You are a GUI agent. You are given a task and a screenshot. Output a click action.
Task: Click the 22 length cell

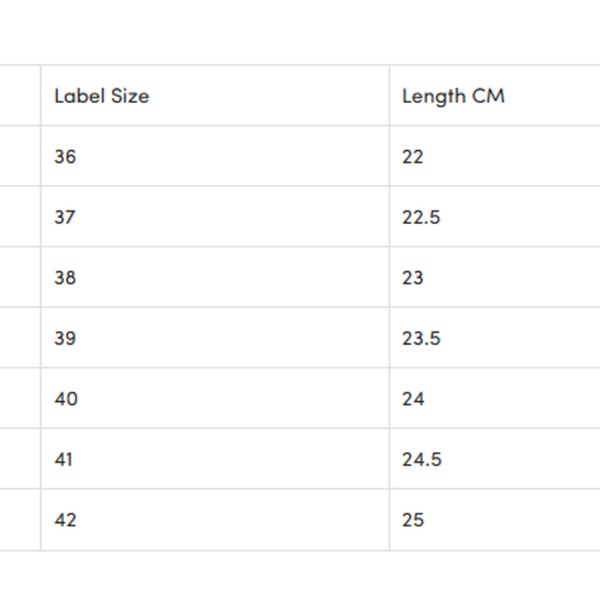pos(413,157)
